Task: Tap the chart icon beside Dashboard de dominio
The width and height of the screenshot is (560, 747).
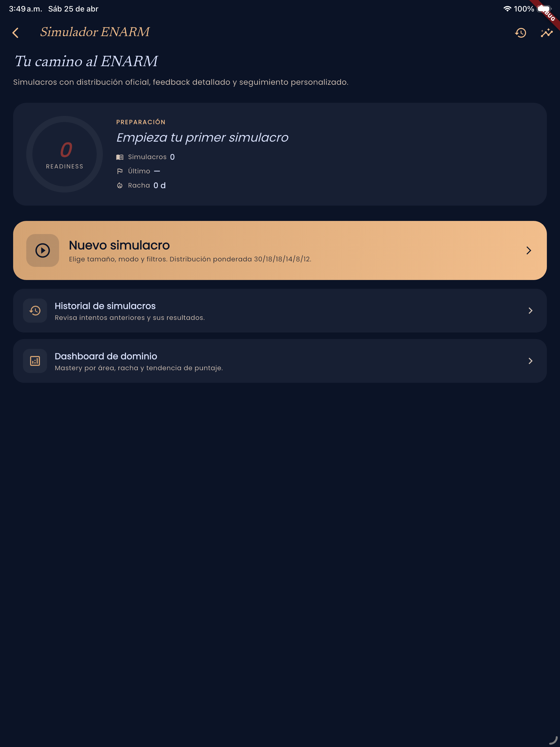Action: [x=35, y=361]
